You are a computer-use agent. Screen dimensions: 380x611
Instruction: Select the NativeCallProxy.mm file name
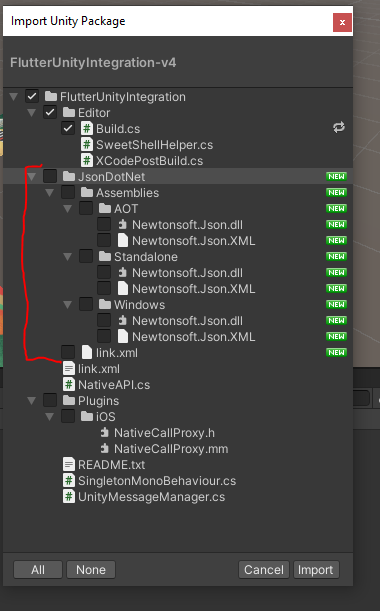coord(171,449)
